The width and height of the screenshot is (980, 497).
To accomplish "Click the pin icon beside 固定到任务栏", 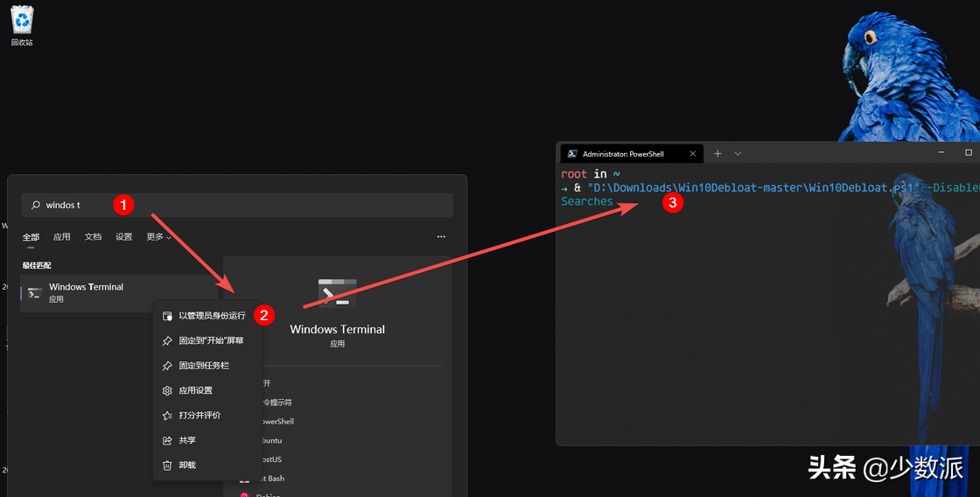I will pos(167,366).
